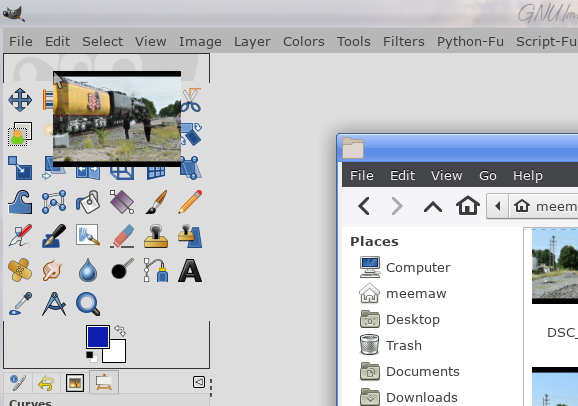Select the MyPaint Brush tool
The height and width of the screenshot is (406, 578).
88,236
